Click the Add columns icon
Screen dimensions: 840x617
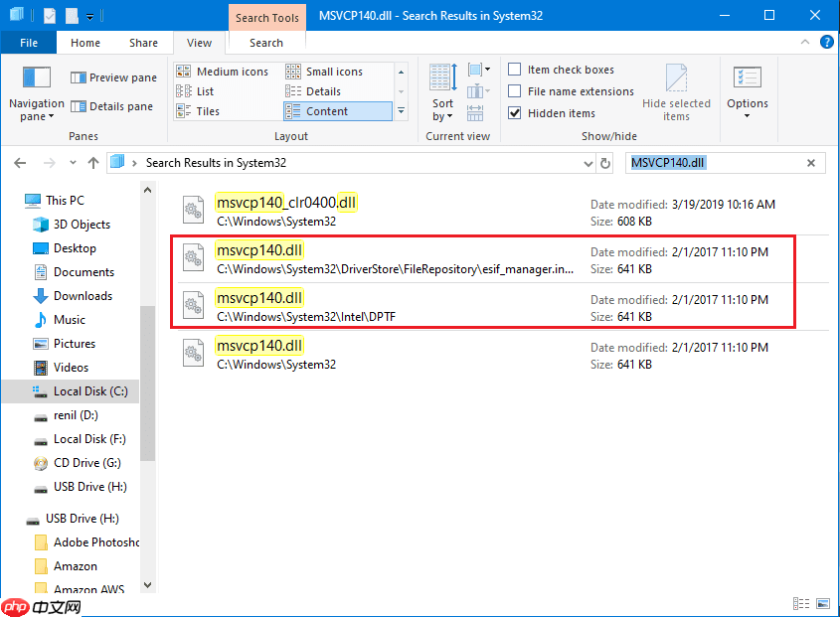478,91
